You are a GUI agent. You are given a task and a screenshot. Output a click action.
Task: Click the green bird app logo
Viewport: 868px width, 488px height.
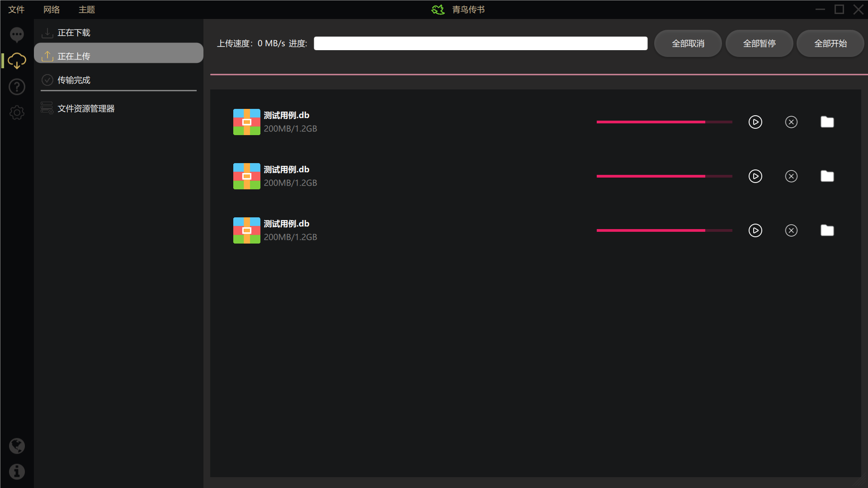click(438, 9)
